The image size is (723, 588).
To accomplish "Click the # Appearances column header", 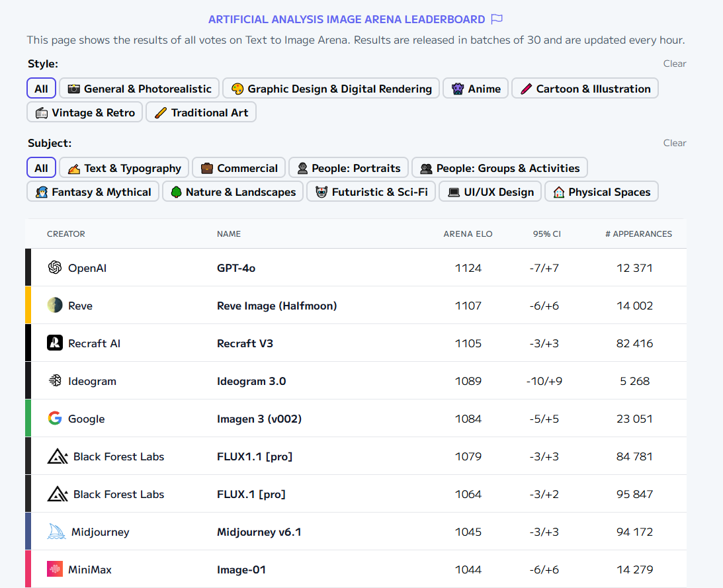I will [638, 234].
